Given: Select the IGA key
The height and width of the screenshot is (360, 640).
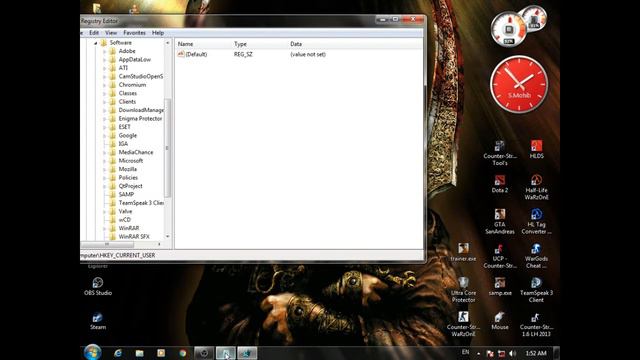Looking at the screenshot, I should [x=123, y=144].
